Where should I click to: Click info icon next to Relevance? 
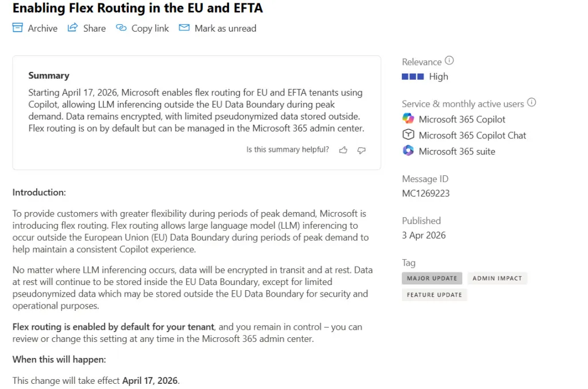point(449,61)
